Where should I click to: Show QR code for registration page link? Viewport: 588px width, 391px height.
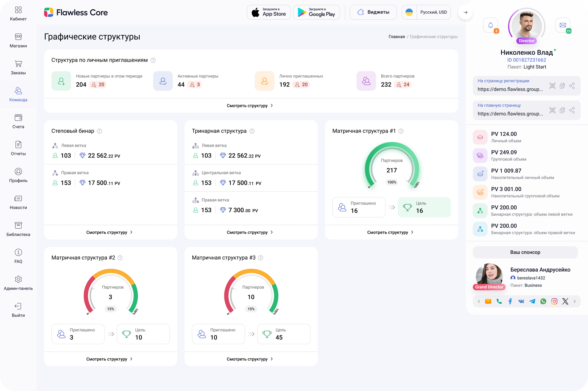552,86
